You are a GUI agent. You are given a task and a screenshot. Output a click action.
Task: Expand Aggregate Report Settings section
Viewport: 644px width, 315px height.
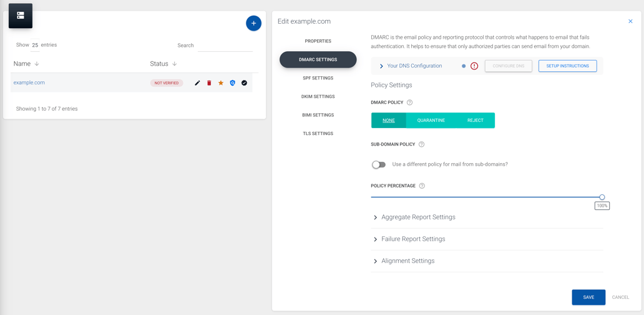coord(418,217)
